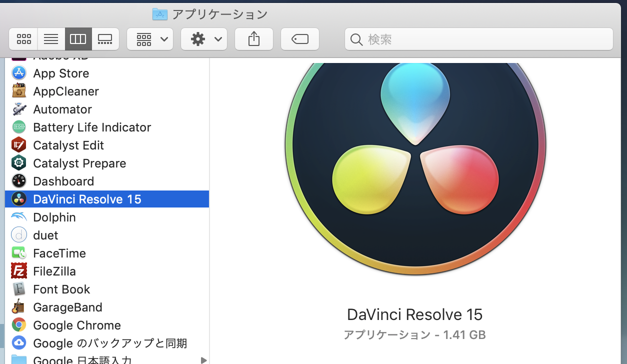The height and width of the screenshot is (364, 627).
Task: Select the GarageBand guitar icon
Action: tap(19, 307)
